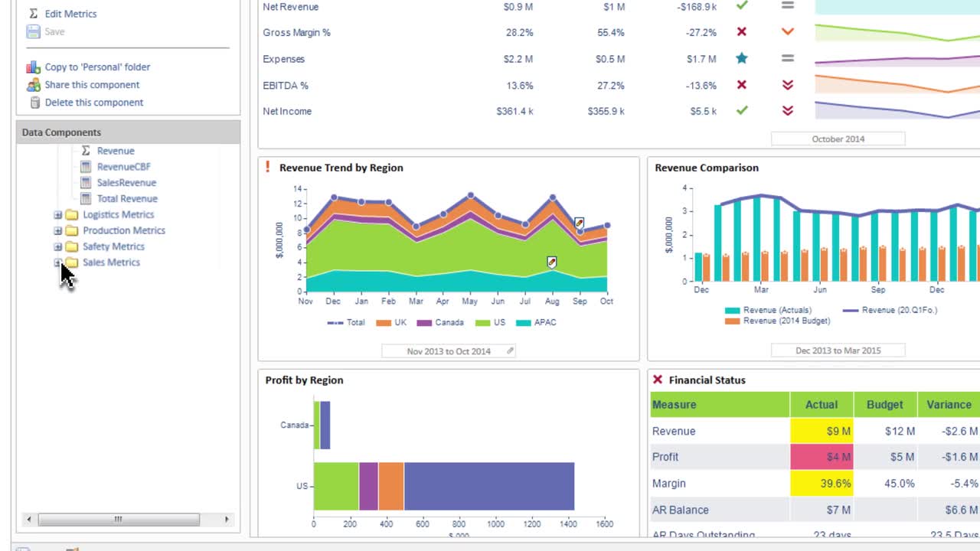Screen dimensions: 980x551
Task: Click the Gross Margin % red X status icon
Action: click(x=741, y=32)
